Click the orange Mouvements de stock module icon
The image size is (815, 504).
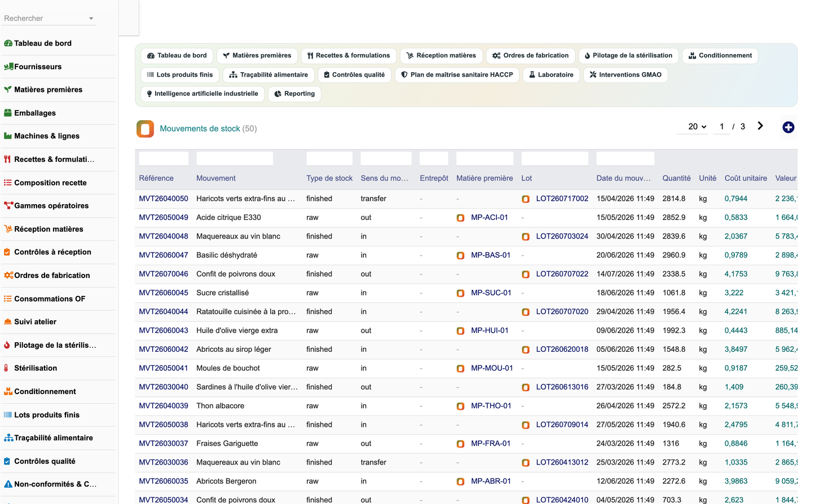[145, 129]
